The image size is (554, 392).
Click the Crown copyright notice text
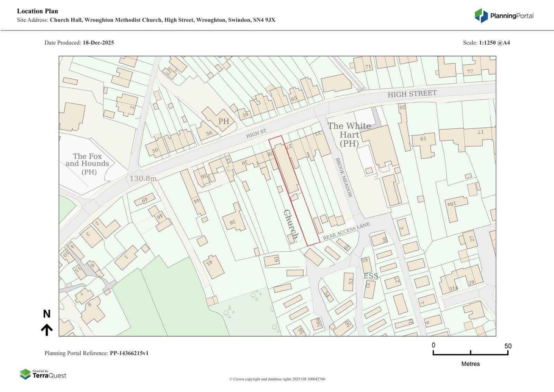point(277,379)
